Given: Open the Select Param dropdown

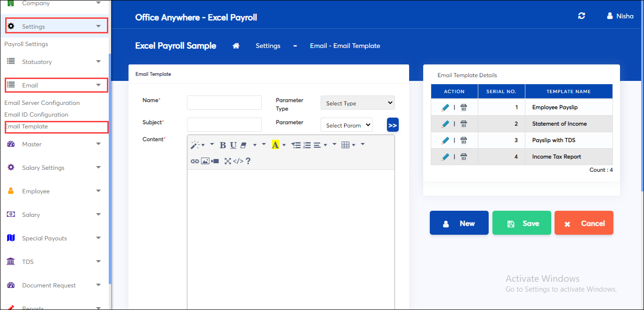Looking at the screenshot, I should 346,125.
